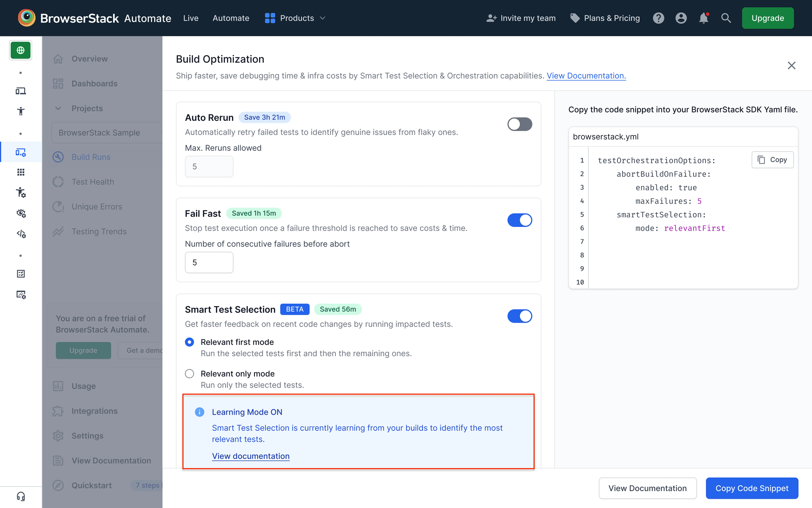Image resolution: width=812 pixels, height=508 pixels.
Task: Select the Relevant first mode radio button
Action: pos(190,342)
